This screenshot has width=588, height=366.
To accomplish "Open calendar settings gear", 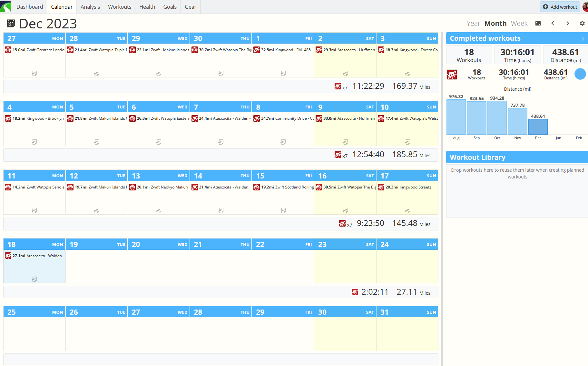I will [x=582, y=23].
